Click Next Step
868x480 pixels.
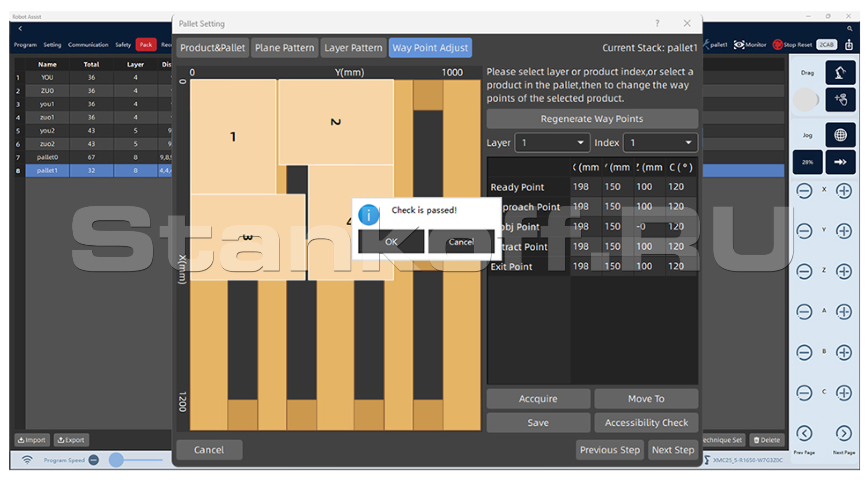[673, 450]
